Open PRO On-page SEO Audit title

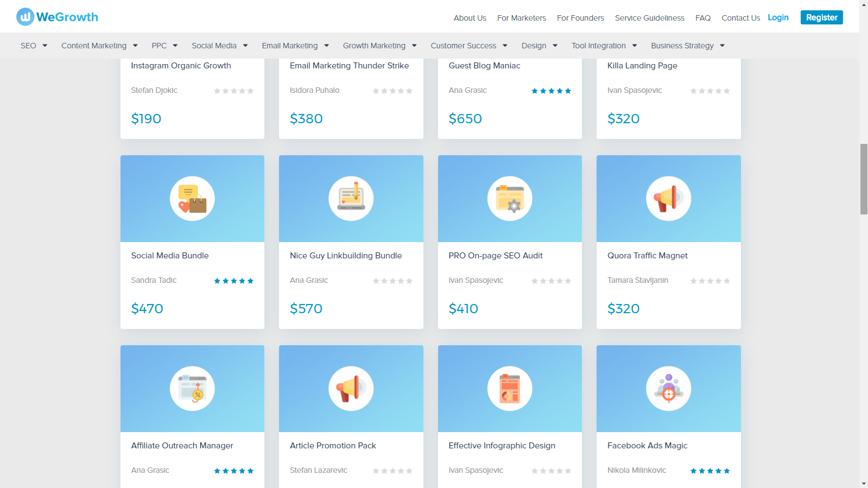496,256
